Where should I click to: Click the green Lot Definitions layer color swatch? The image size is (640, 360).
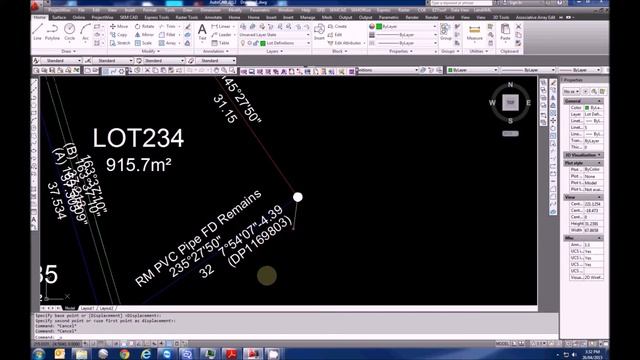pos(263,43)
